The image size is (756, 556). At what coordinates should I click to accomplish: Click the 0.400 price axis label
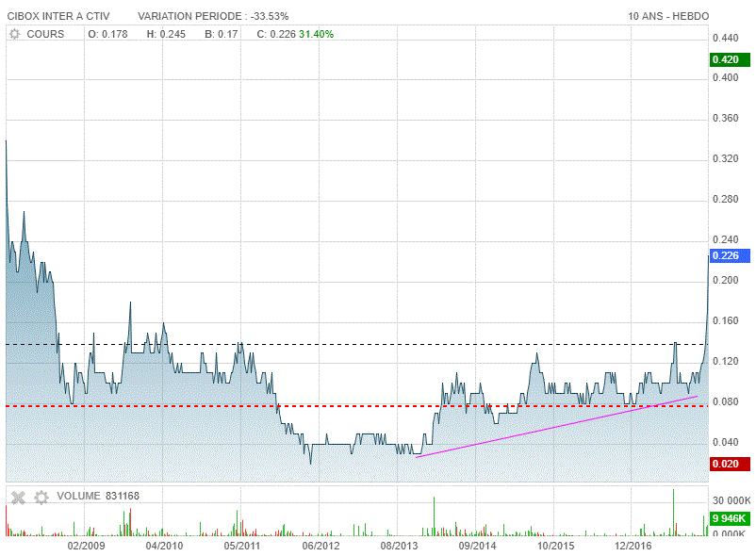pyautogui.click(x=726, y=77)
